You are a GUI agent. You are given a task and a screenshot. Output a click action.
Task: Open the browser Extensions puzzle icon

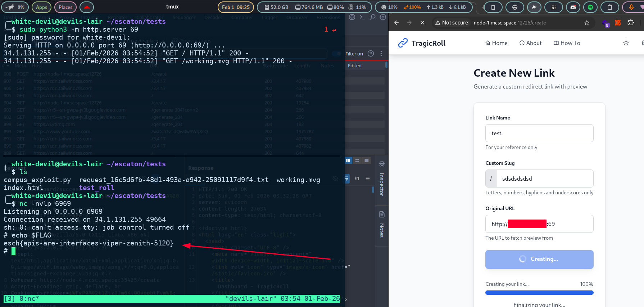click(631, 23)
